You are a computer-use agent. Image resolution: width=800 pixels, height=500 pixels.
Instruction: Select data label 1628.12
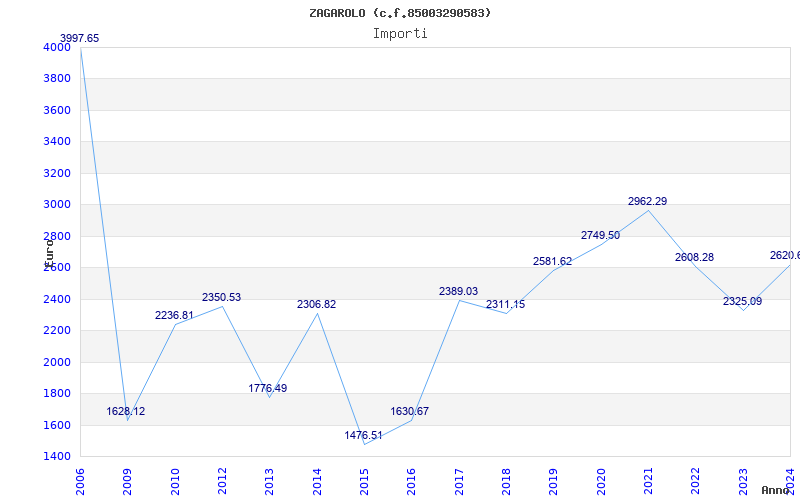tap(126, 411)
